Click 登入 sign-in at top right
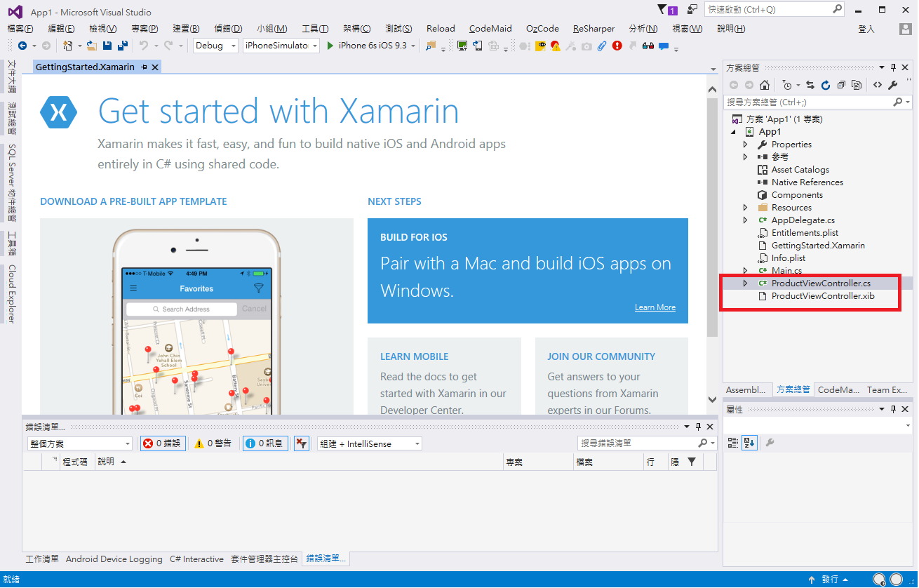 coord(866,29)
